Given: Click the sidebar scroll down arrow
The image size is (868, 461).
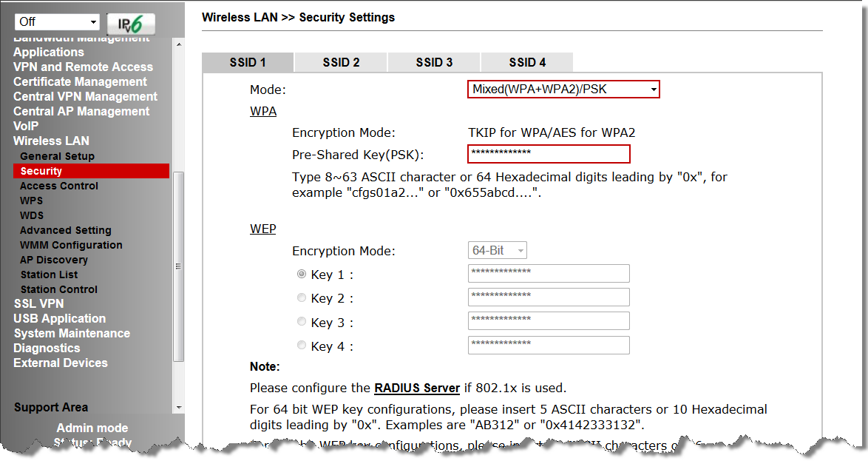Looking at the screenshot, I should (x=179, y=407).
